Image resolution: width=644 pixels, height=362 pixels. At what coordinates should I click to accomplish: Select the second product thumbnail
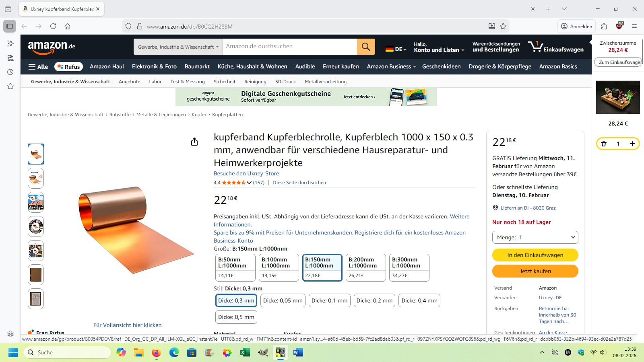36,178
